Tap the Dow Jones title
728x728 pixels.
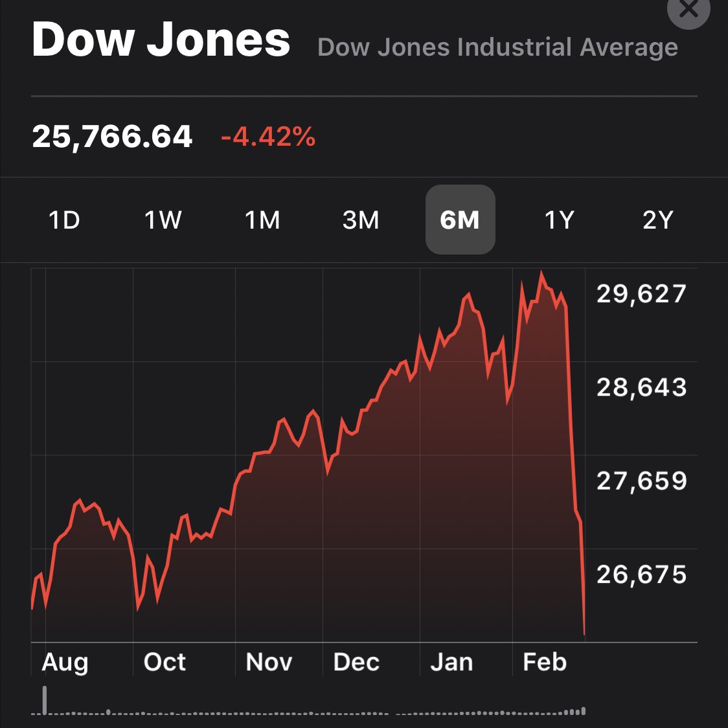pos(161,40)
